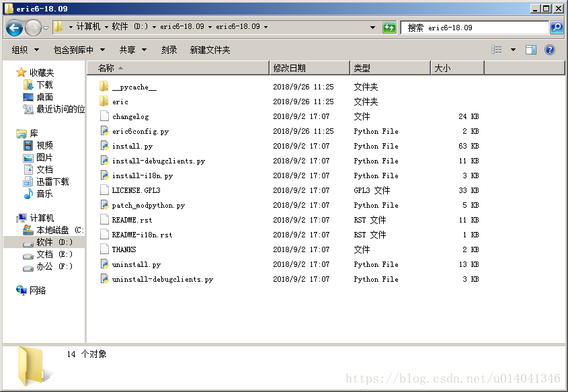
Task: Go back with the blue Back arrow
Action: tap(14, 28)
